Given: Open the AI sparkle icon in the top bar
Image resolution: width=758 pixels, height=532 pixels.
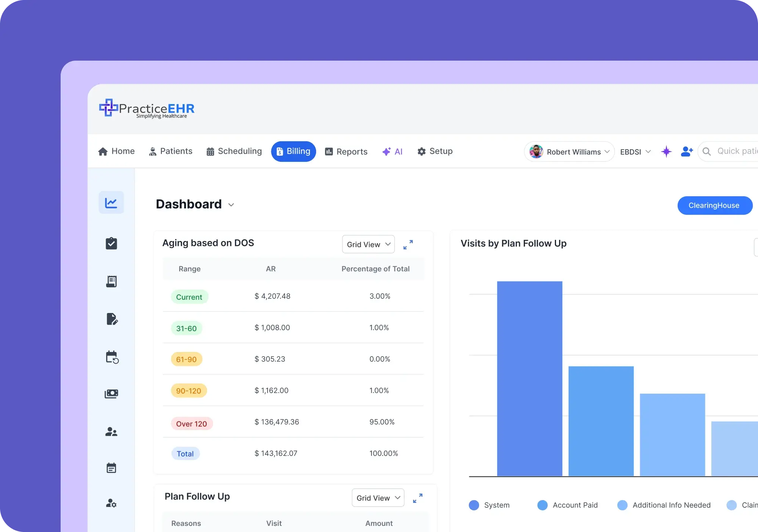Looking at the screenshot, I should click(x=387, y=151).
